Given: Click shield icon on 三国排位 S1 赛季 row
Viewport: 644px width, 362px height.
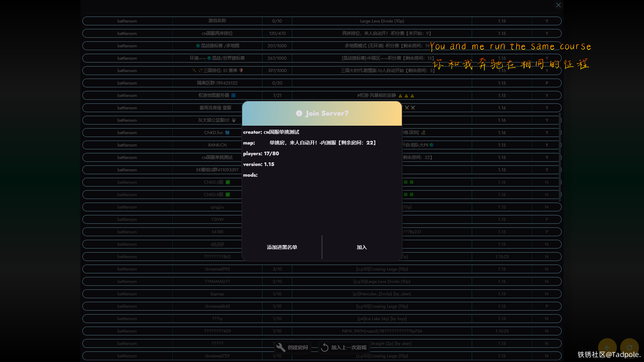Looking at the screenshot, I should tap(241, 71).
